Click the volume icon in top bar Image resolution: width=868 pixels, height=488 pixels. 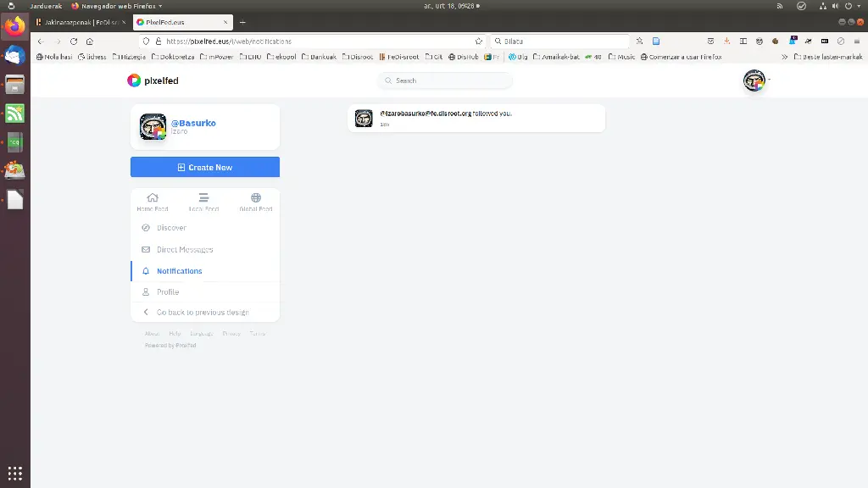click(x=835, y=6)
